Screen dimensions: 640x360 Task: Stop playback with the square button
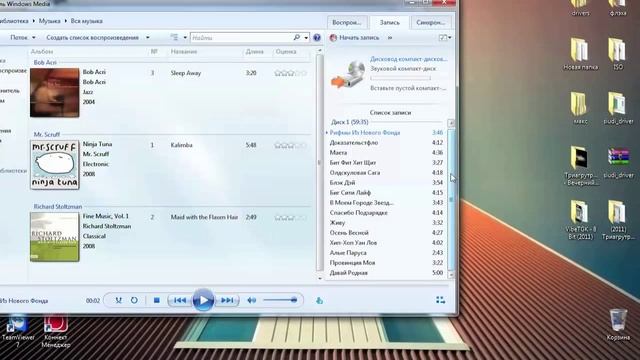coord(156,300)
